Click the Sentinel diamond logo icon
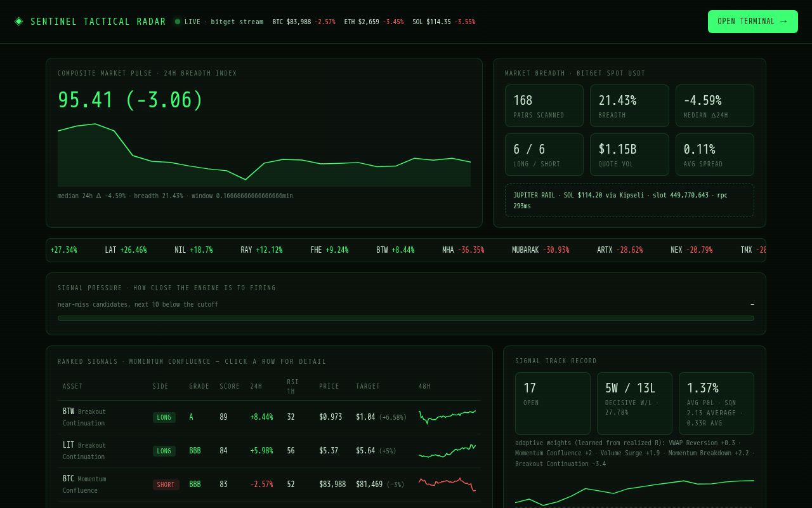812x508 pixels. click(x=18, y=22)
